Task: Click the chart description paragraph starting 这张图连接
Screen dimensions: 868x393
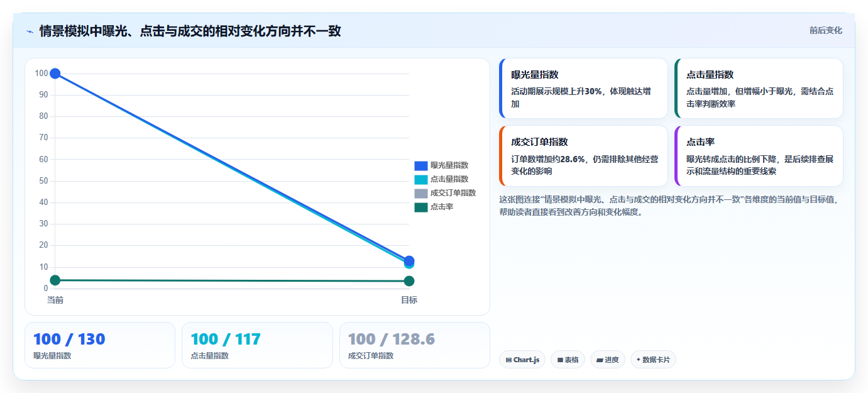Action: click(x=669, y=206)
